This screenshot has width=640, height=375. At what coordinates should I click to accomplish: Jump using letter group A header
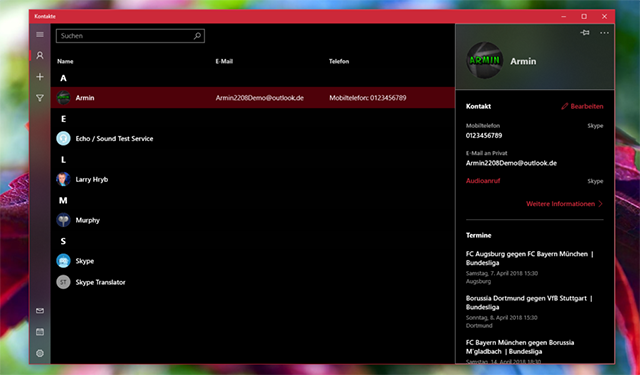tap(63, 78)
